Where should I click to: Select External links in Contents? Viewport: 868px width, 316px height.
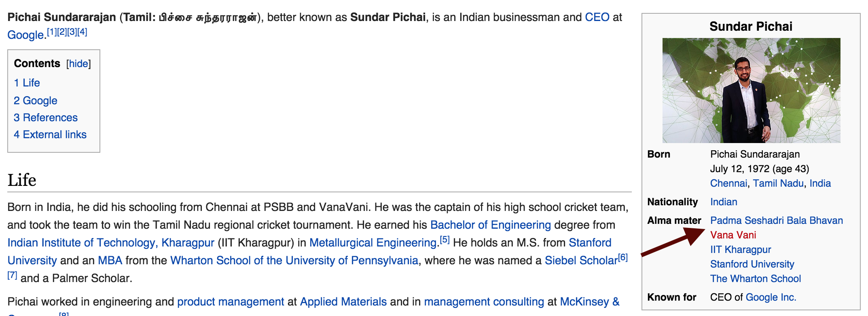[50, 135]
